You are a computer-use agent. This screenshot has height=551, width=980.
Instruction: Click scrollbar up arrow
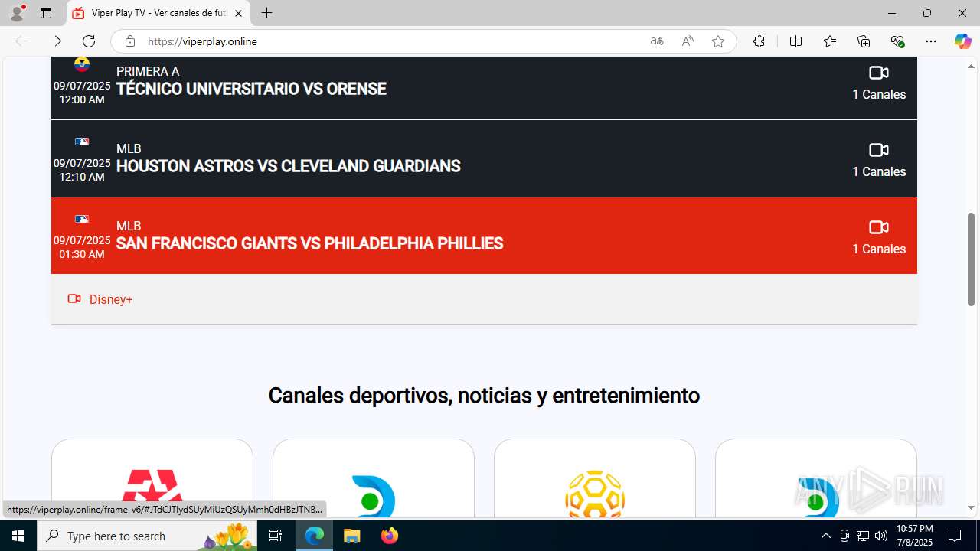pos(972,67)
